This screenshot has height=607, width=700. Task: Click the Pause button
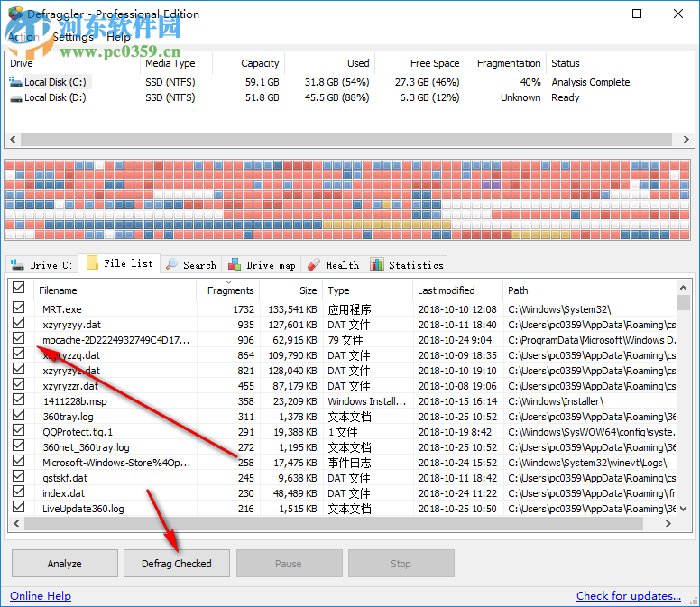(x=289, y=564)
